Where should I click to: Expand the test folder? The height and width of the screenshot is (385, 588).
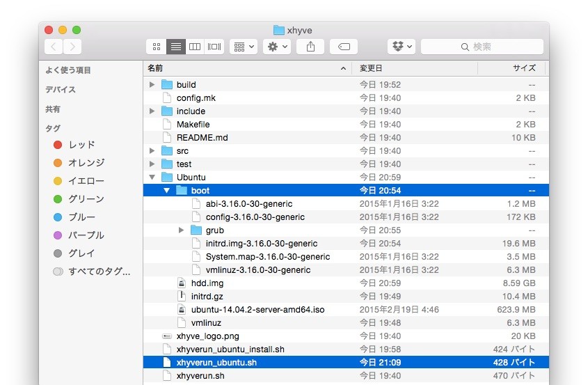tap(152, 164)
